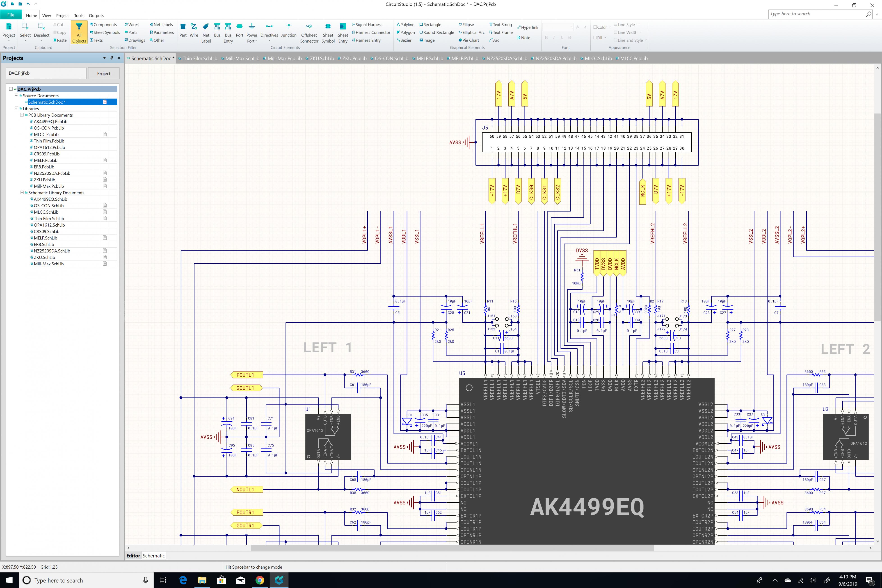882x588 pixels.
Task: Open the Line Width dropdown
Action: (627, 33)
